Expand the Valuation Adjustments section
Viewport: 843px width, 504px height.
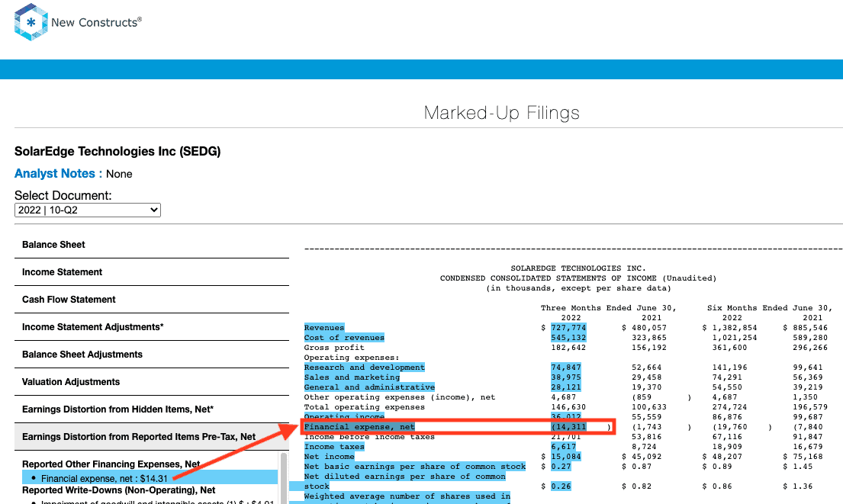pyautogui.click(x=152, y=381)
